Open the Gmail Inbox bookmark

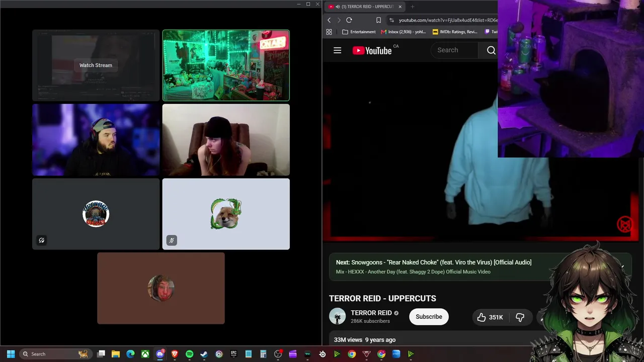click(x=403, y=32)
